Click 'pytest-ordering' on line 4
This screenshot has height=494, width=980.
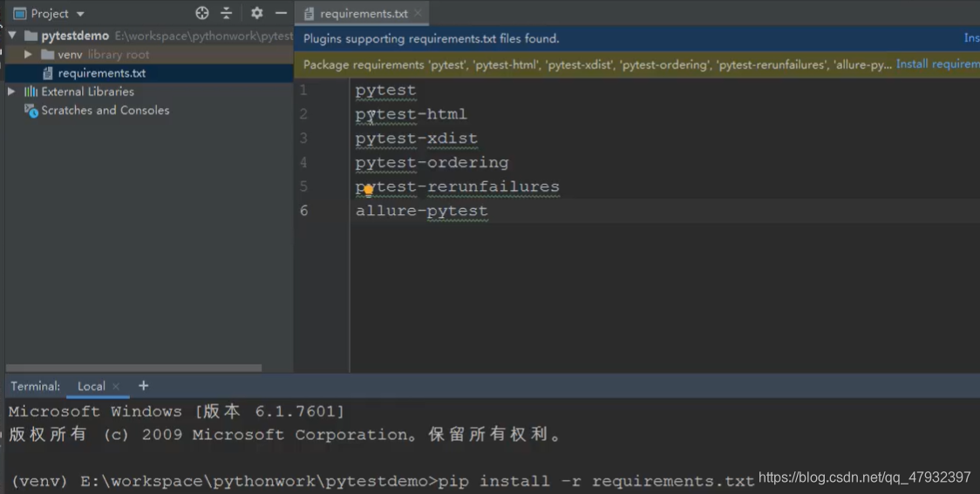(x=432, y=162)
